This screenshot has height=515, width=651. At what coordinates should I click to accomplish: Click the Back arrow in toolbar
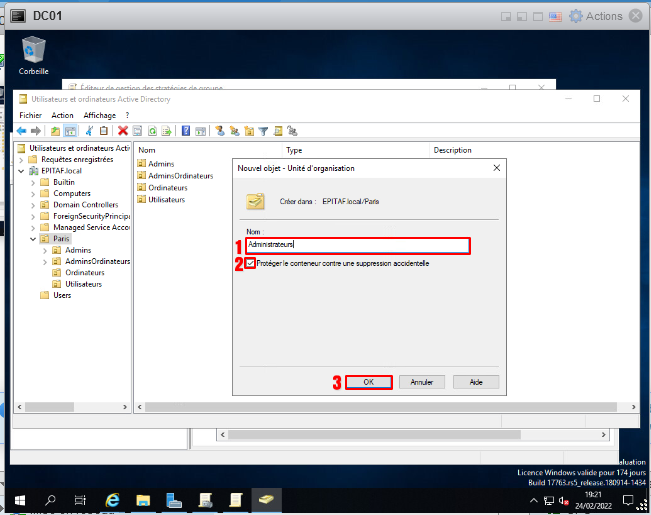21,131
